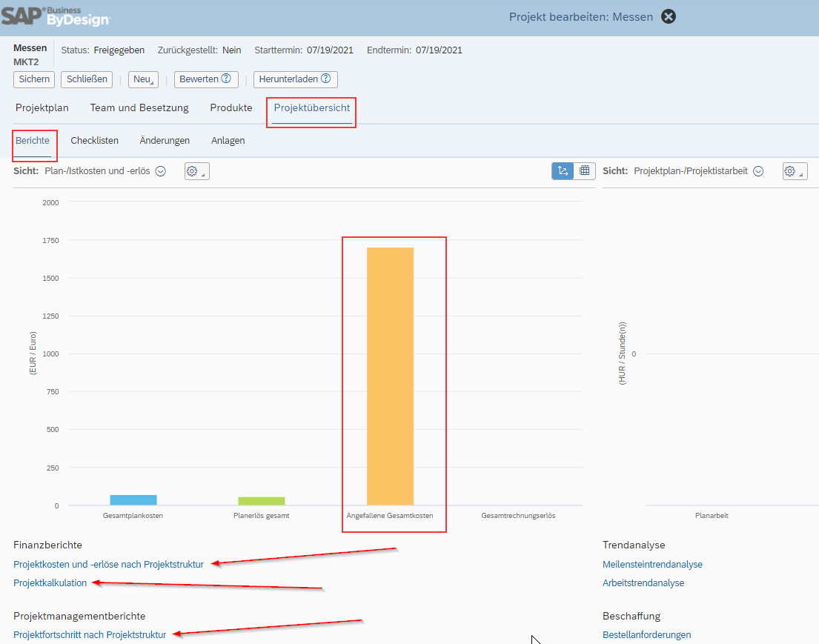Click the SAP Business ByDesign logo
Screen dimensions: 819x644
(x=56, y=17)
